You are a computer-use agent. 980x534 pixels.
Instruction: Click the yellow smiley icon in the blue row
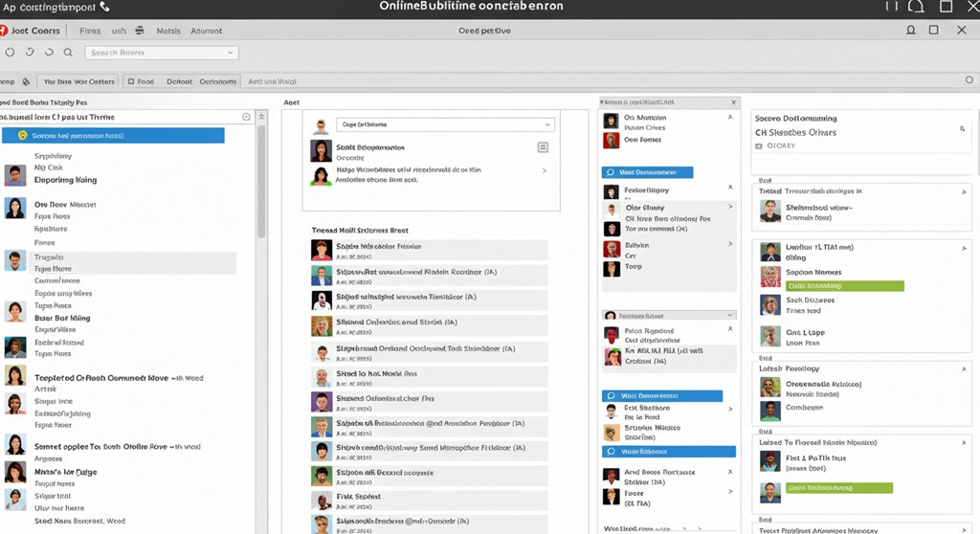[x=22, y=136]
